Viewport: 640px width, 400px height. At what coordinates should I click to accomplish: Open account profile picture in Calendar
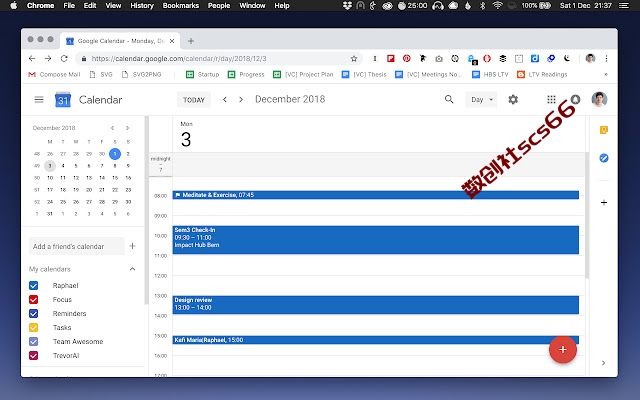(x=599, y=99)
